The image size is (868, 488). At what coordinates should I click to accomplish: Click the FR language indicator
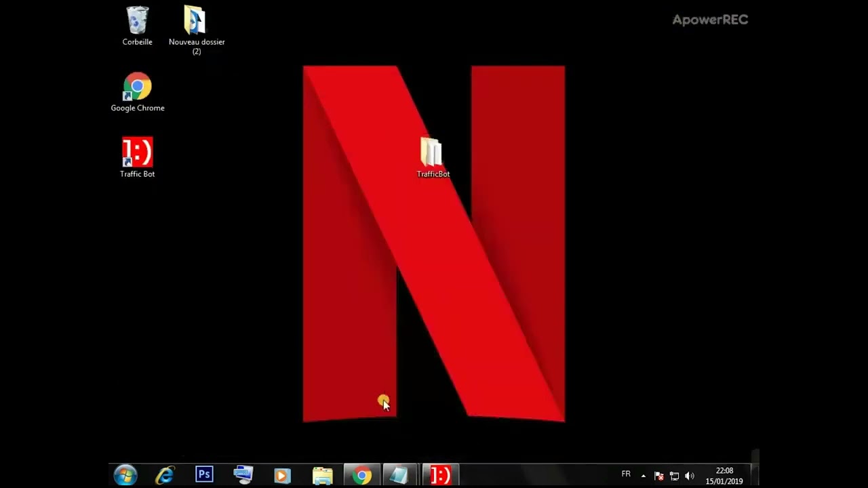[x=626, y=474]
